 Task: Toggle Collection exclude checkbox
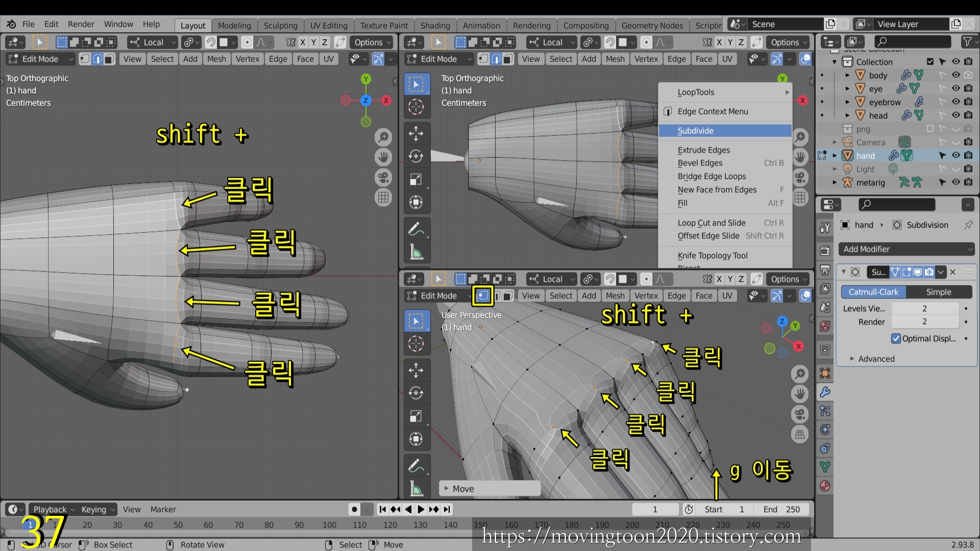pyautogui.click(x=930, y=62)
